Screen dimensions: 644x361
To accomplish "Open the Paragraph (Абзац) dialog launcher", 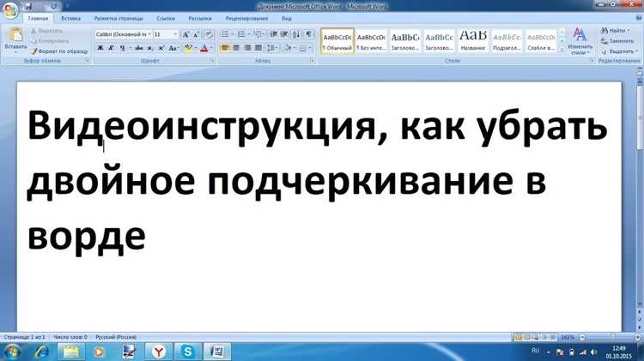I will coord(313,60).
